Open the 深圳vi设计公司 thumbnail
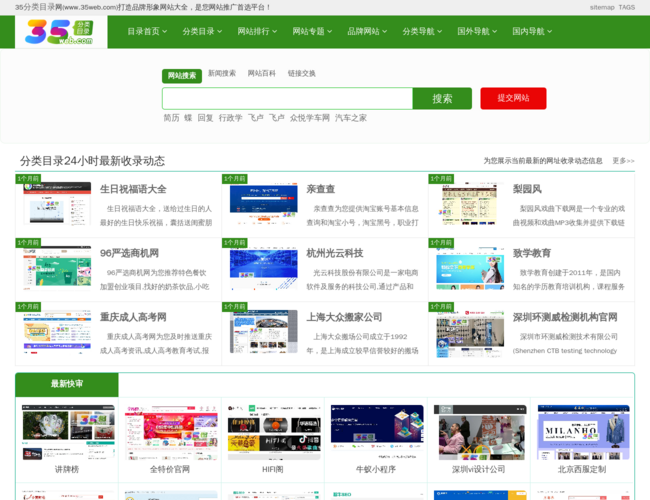 [x=480, y=432]
